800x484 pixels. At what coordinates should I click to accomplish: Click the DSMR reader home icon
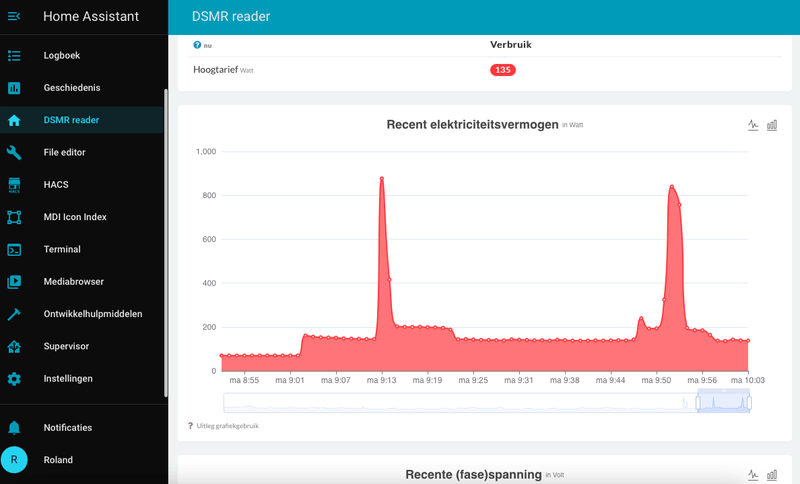pos(14,120)
